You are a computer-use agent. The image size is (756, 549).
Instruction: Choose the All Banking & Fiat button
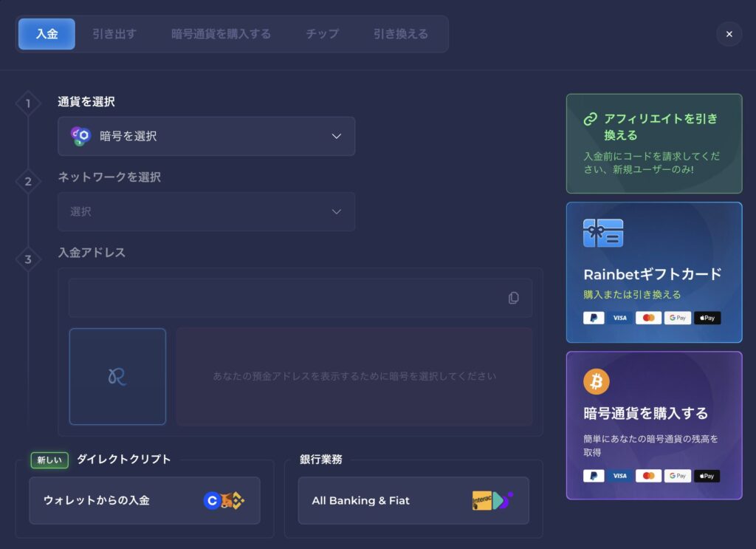tap(413, 500)
